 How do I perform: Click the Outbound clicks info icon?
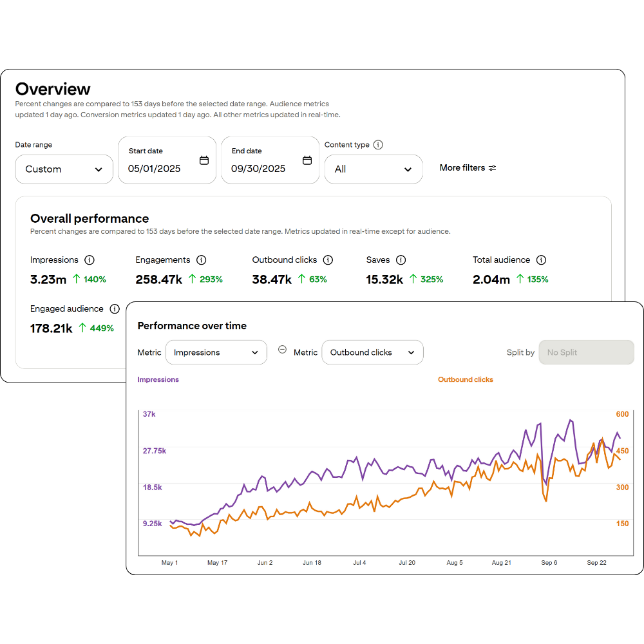tap(328, 260)
